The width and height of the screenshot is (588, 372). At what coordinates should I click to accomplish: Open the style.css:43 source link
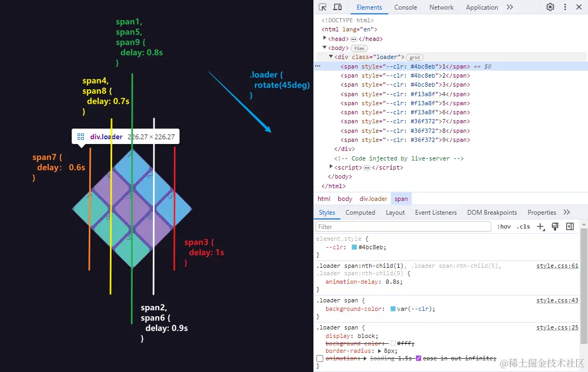click(x=557, y=300)
